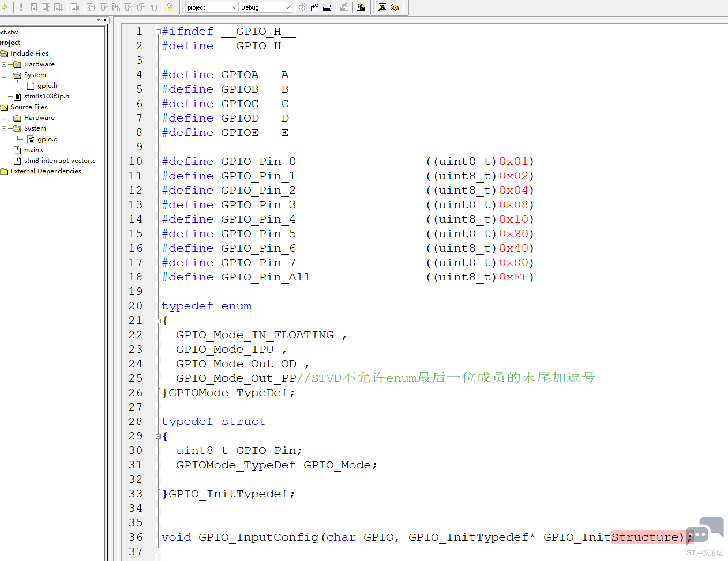Expand Hardware folder under Source Files
This screenshot has width=728, height=561.
coord(4,118)
